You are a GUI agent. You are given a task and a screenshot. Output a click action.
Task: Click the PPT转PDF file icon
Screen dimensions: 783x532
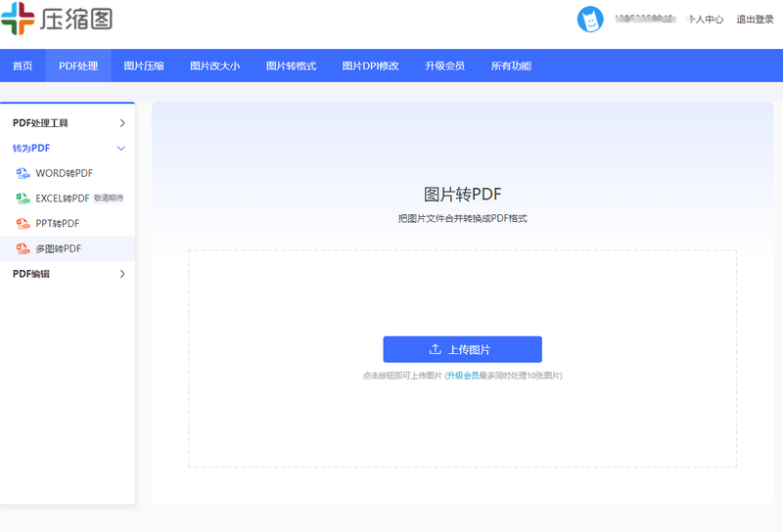point(23,224)
